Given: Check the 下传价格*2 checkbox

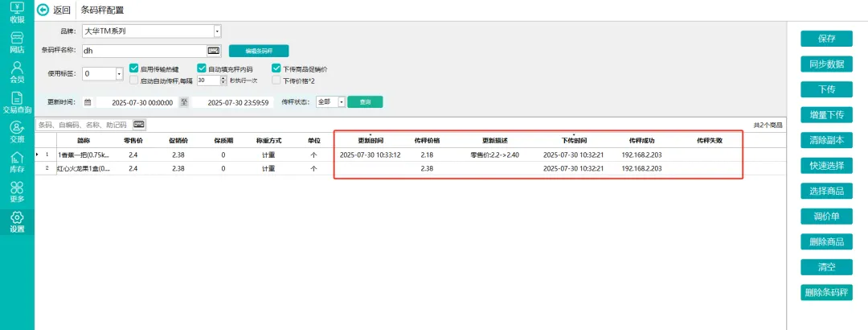Looking at the screenshot, I should pyautogui.click(x=276, y=80).
